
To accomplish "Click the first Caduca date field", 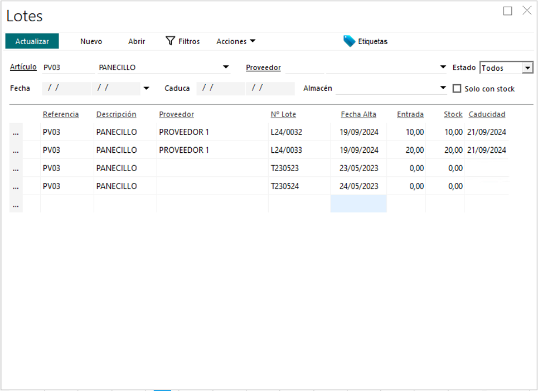I will (x=221, y=88).
